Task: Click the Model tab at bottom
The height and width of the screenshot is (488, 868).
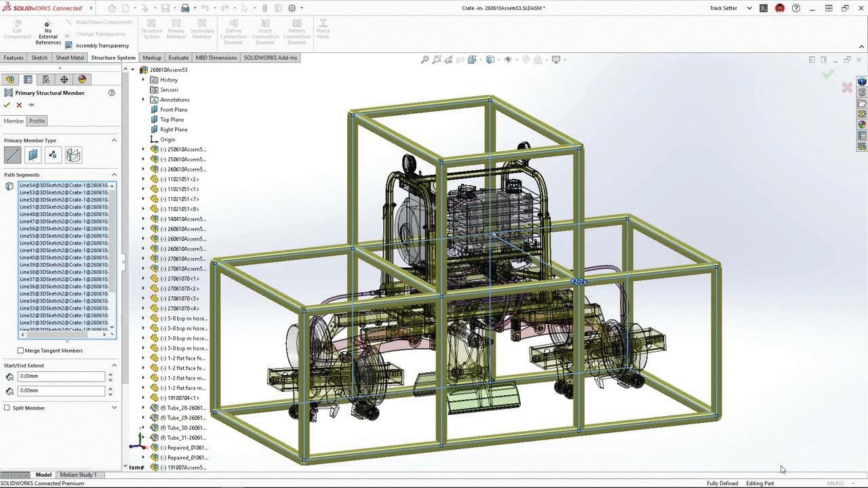Action: pyautogui.click(x=43, y=474)
